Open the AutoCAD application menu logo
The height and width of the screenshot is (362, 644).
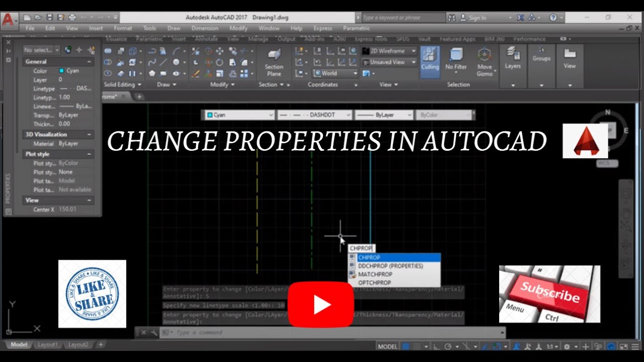click(x=9, y=21)
